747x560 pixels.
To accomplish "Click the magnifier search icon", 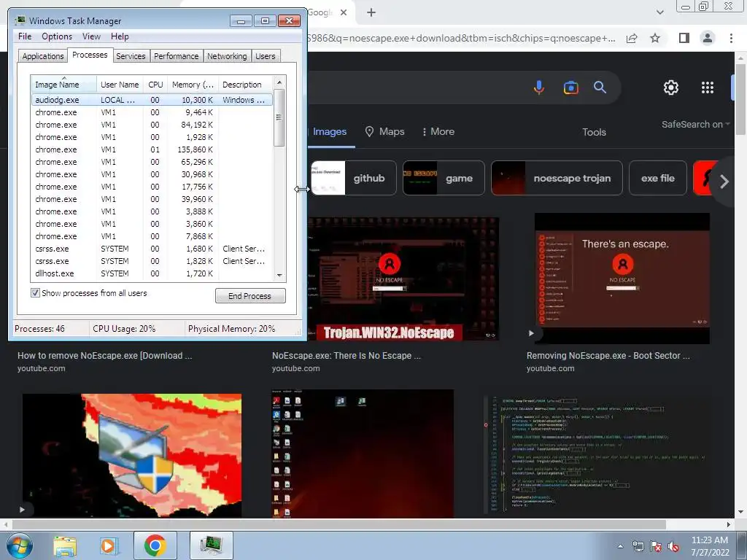I will [600, 87].
